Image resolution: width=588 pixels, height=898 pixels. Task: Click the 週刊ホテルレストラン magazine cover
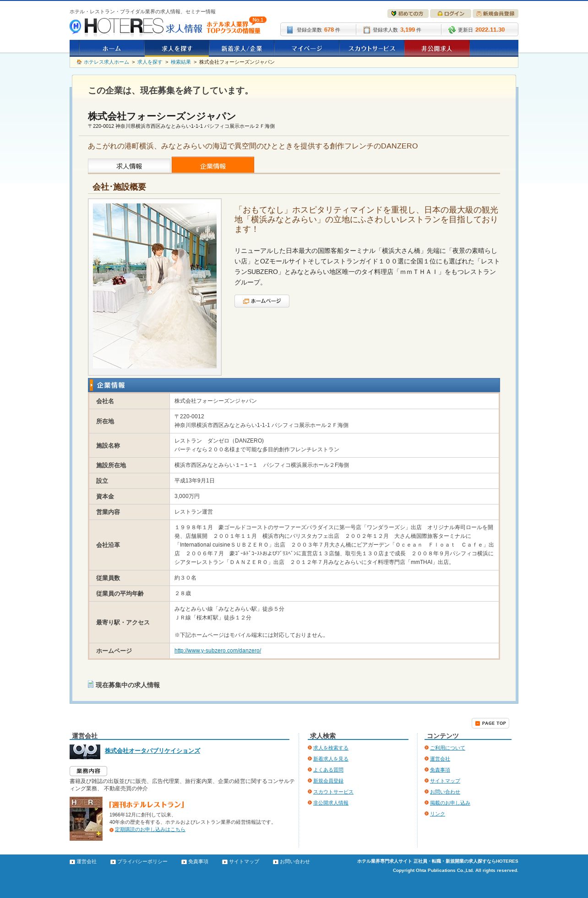click(86, 819)
